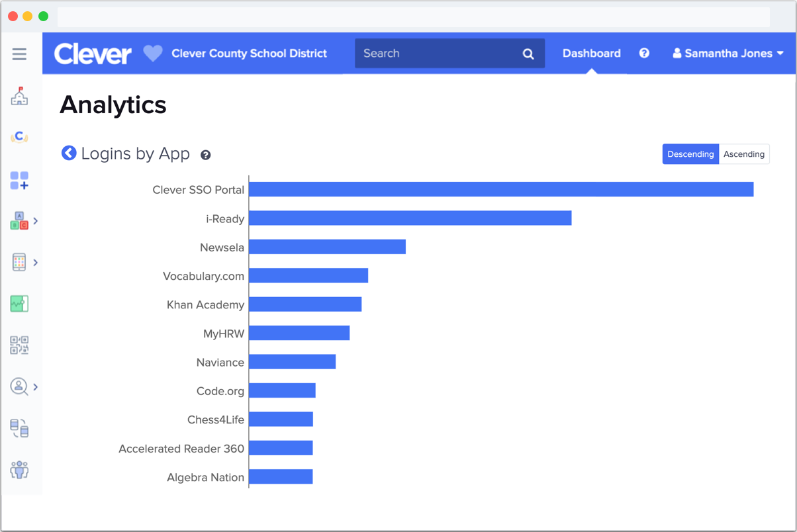Viewport: 797px width, 532px height.
Task: Click the Clever SSO Portal label
Action: 199,190
